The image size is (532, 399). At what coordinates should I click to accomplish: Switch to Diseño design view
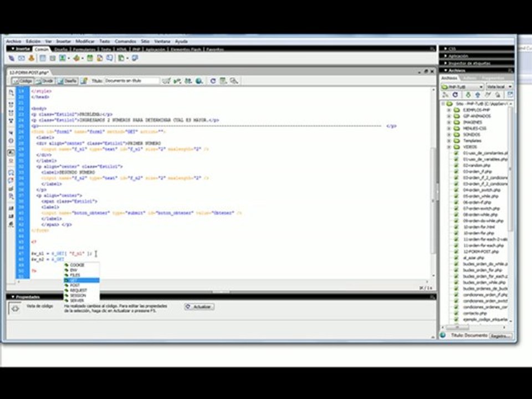pos(67,81)
